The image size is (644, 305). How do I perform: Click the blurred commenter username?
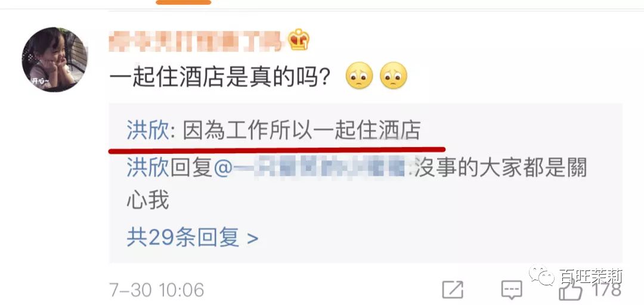[x=197, y=41]
